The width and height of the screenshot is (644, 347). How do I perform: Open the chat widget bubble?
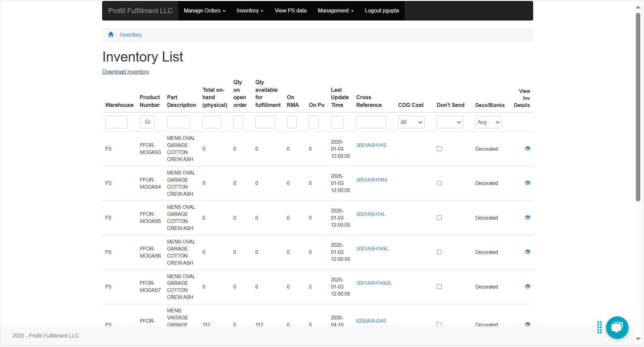pos(617,327)
